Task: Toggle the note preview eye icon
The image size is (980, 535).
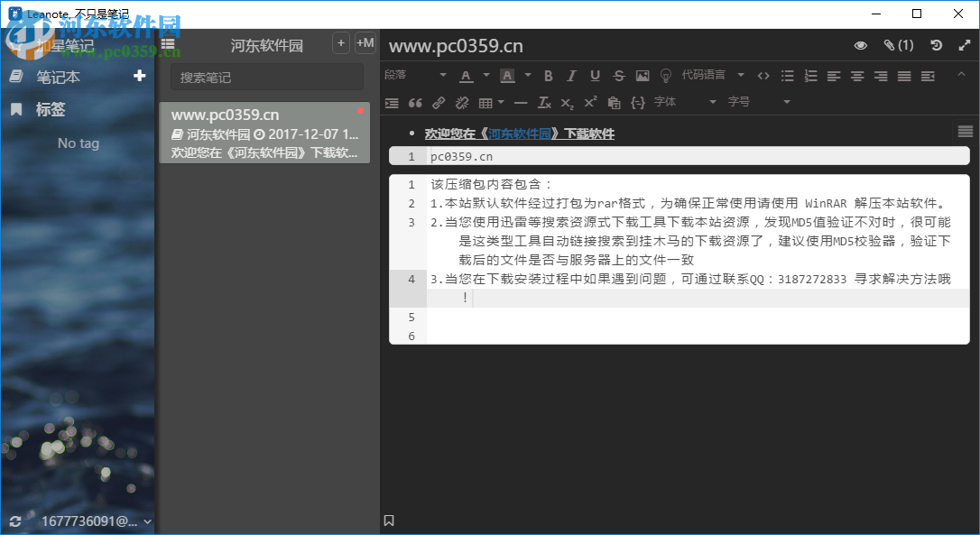Action: pos(861,44)
